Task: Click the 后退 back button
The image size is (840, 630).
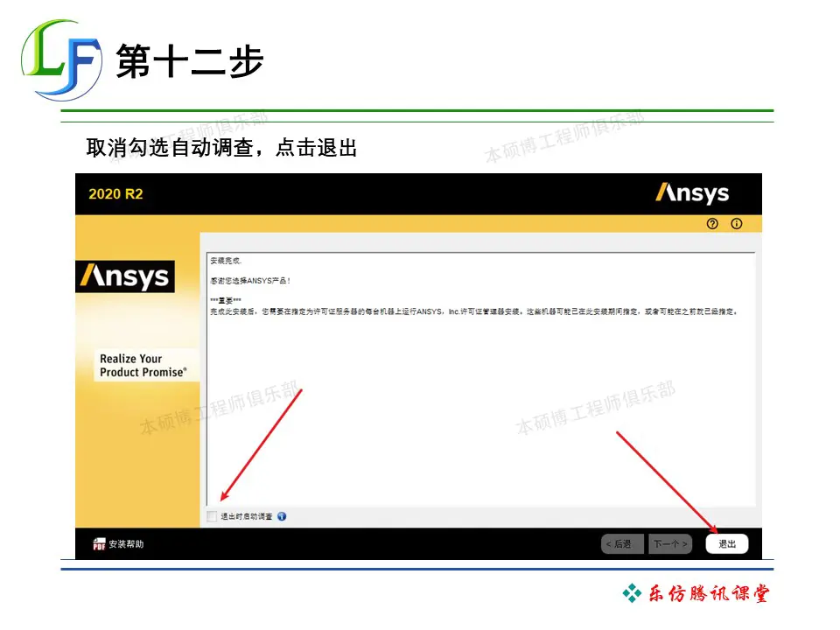Action: pyautogui.click(x=622, y=544)
